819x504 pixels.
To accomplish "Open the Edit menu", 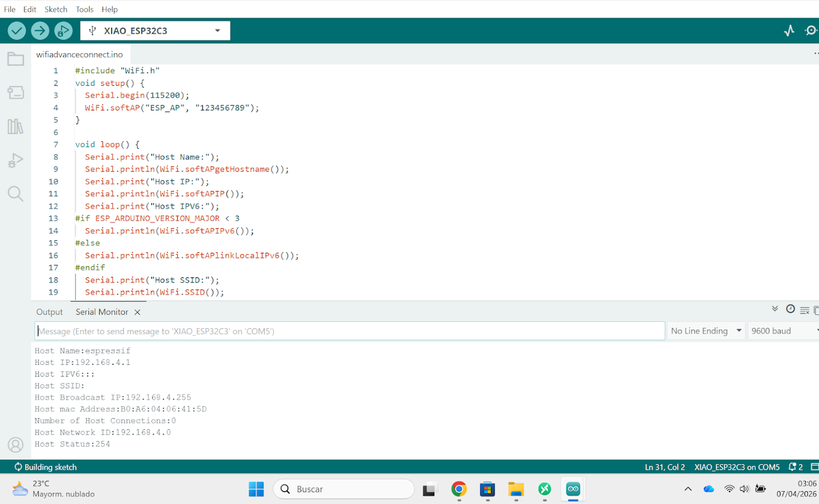I will coord(30,9).
